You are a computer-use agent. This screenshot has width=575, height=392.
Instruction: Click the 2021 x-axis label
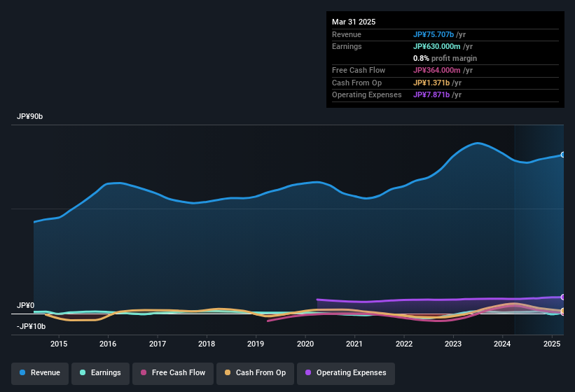pos(354,344)
